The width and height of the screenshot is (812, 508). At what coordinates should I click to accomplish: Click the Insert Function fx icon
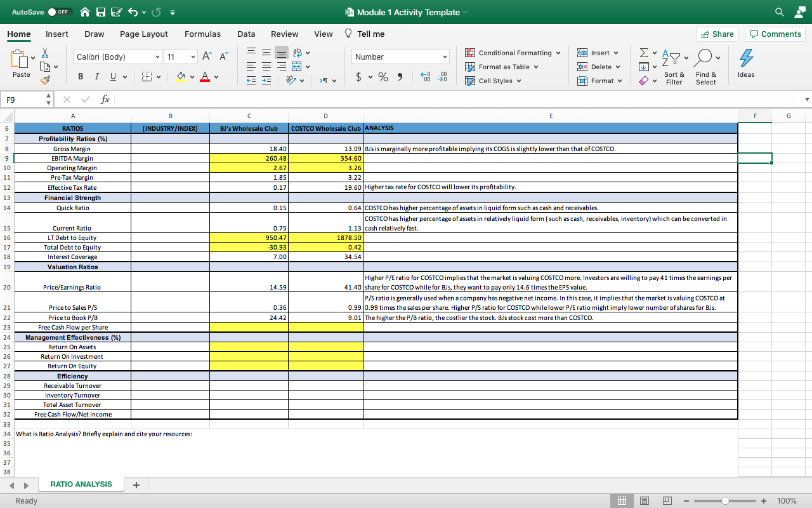105,100
